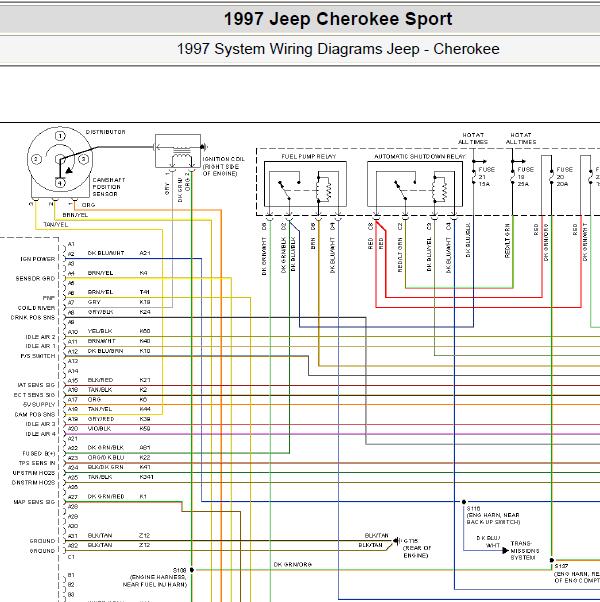This screenshot has width=600, height=602.
Task: Click the S108 splice label
Action: 179,570
